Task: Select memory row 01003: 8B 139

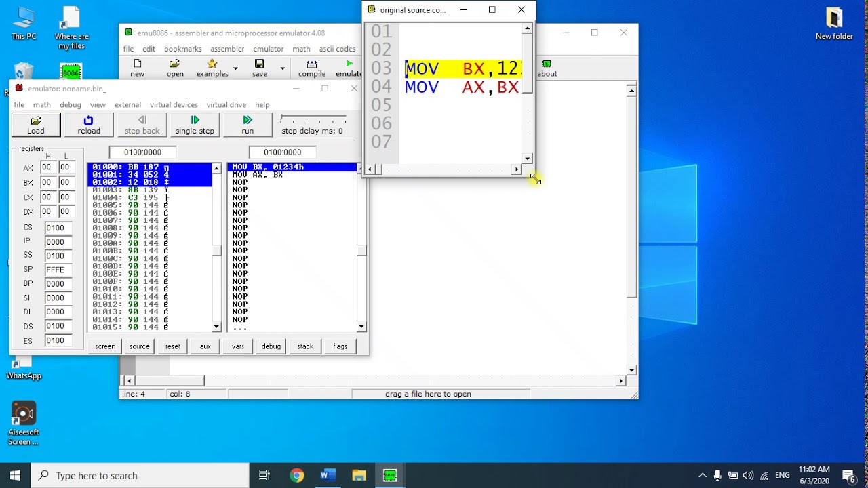Action: pos(149,190)
